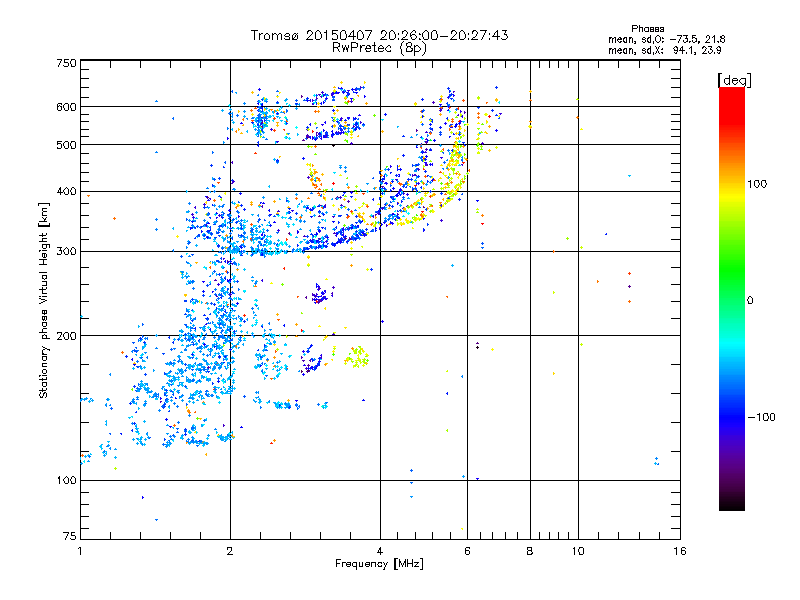The image size is (800, 600).
Task: Click the x-axis tick label '6'
Action: (467, 551)
